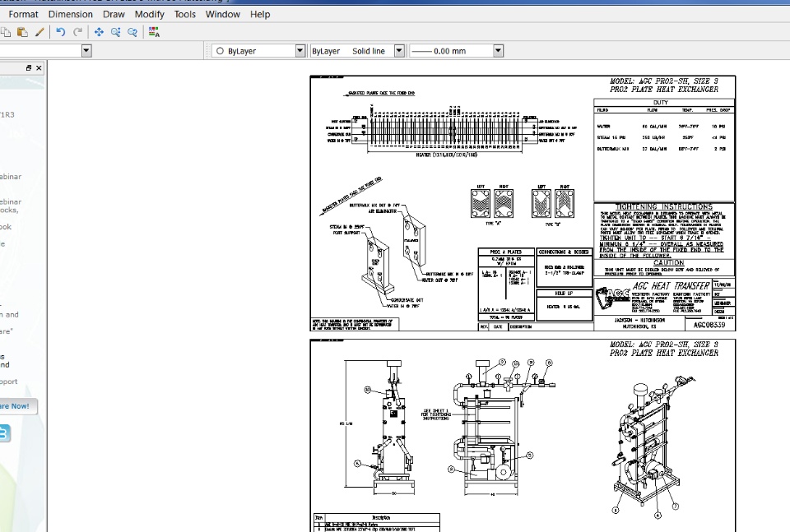Click the Zoom Previous icon

click(x=132, y=32)
